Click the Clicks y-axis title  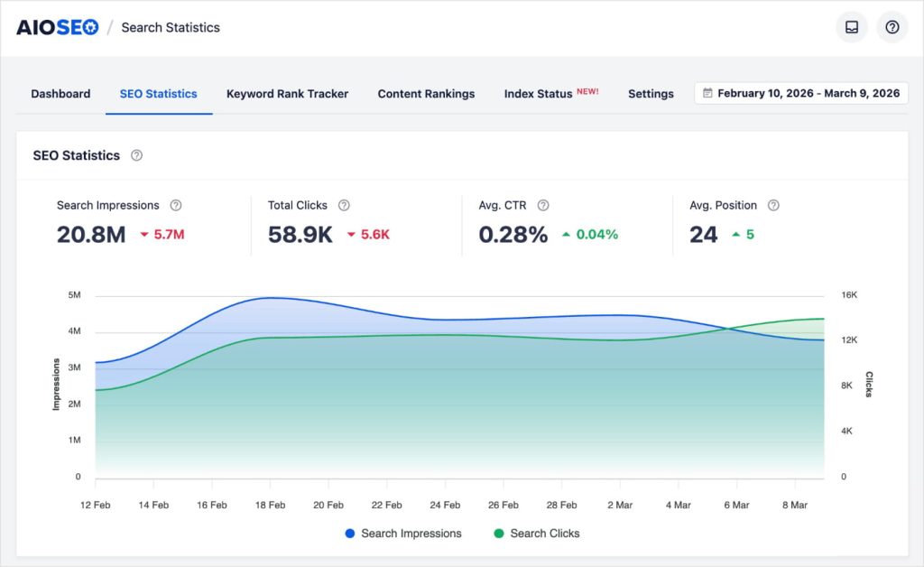tap(869, 385)
